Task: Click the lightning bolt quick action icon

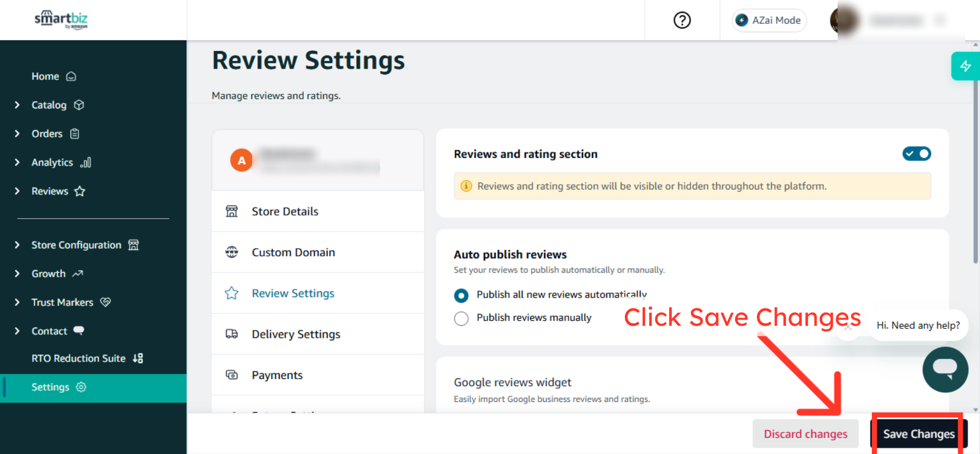Action: pyautogui.click(x=965, y=66)
